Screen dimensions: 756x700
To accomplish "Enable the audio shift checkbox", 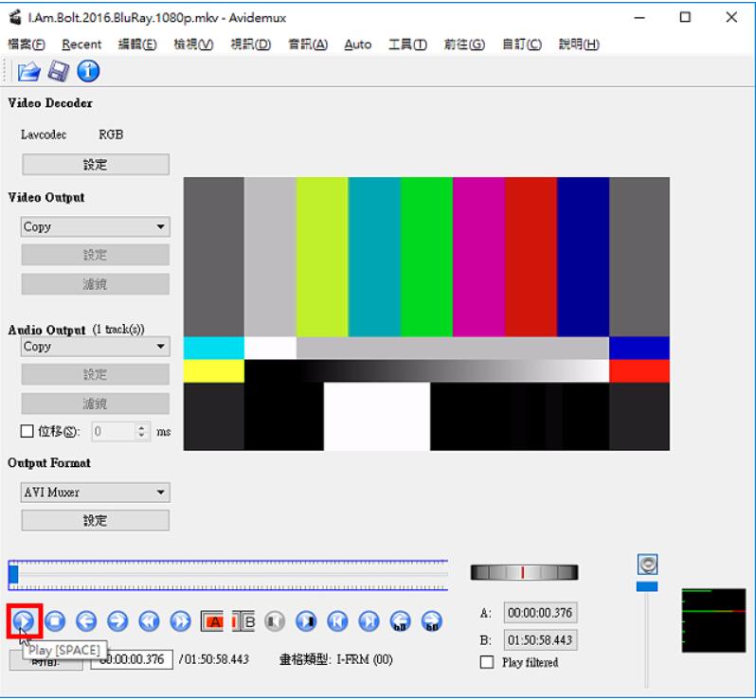I will 27,430.
